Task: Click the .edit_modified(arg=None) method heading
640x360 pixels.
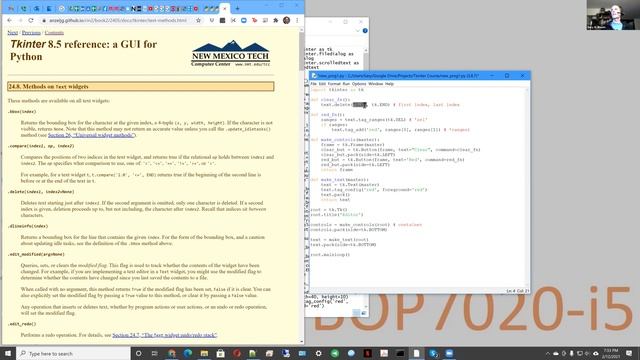Action: [x=36, y=254]
